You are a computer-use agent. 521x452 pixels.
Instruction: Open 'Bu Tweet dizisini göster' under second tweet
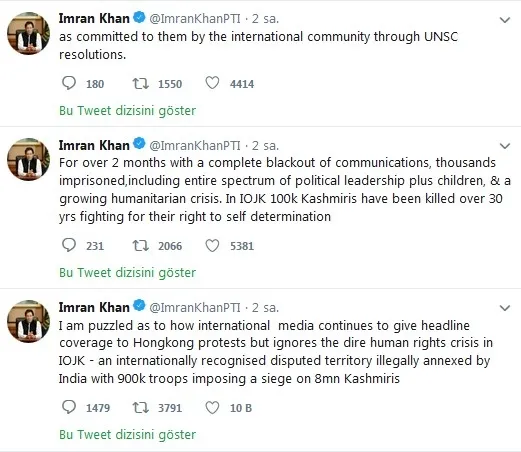click(127, 273)
